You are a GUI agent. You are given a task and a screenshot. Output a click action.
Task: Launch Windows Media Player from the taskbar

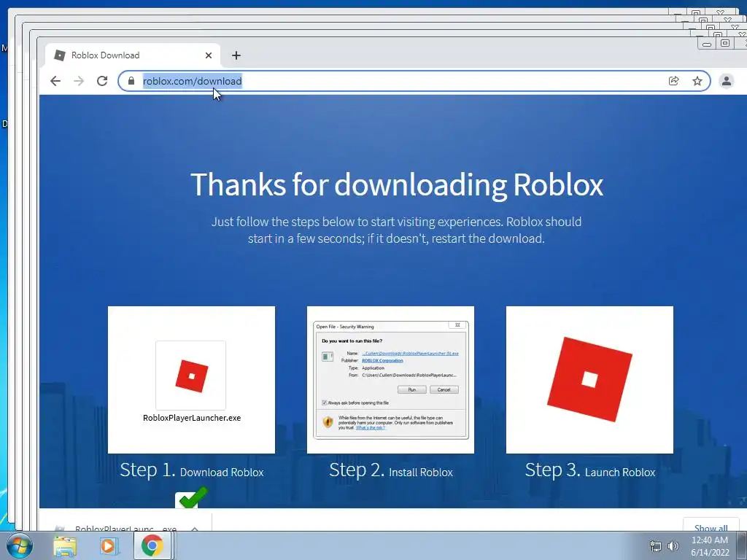pos(109,545)
